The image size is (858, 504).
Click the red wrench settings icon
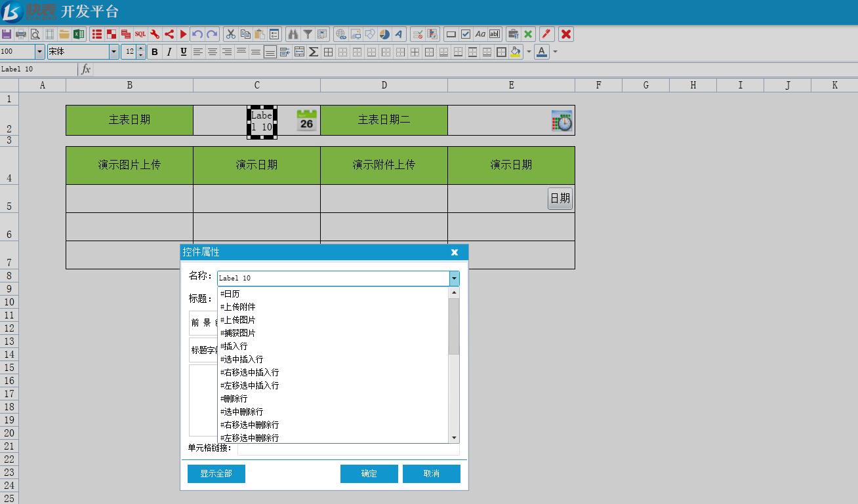coord(155,34)
